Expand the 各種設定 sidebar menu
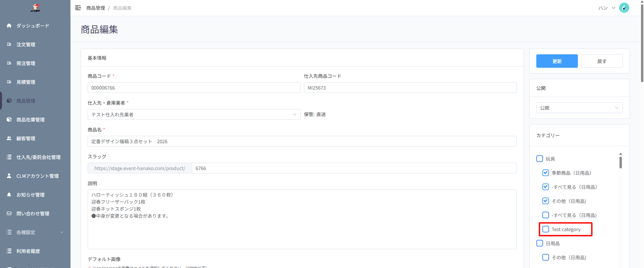Viewport: 644px width, 268px height. tap(35, 232)
